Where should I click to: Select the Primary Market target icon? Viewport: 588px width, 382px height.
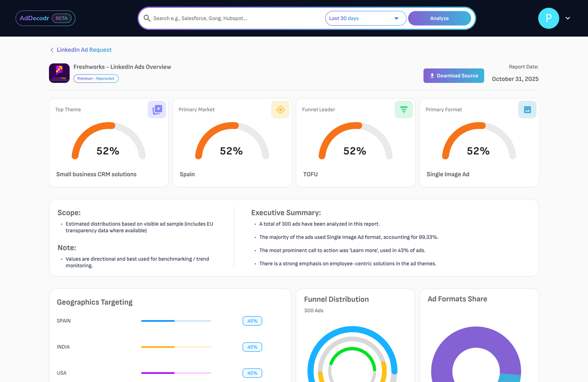(x=280, y=110)
